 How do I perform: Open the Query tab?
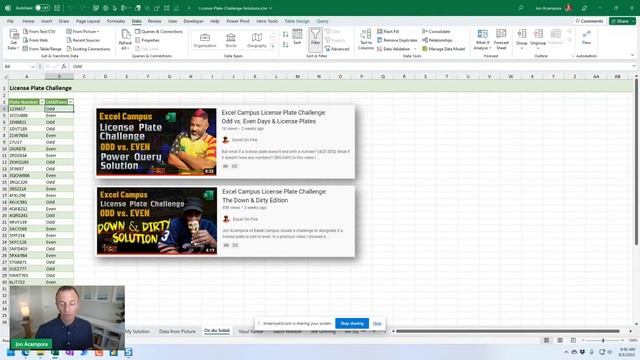tap(322, 21)
